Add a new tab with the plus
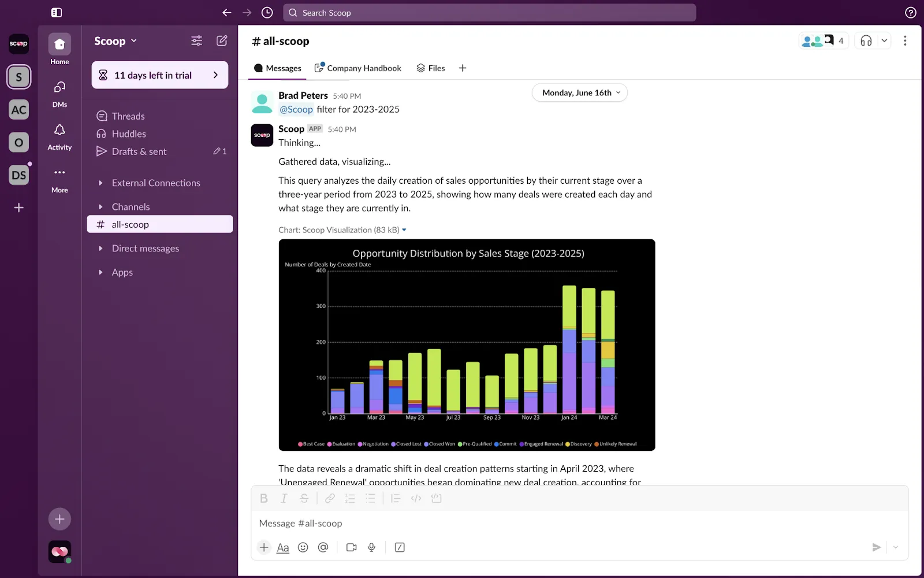The width and height of the screenshot is (924, 578). (x=463, y=68)
